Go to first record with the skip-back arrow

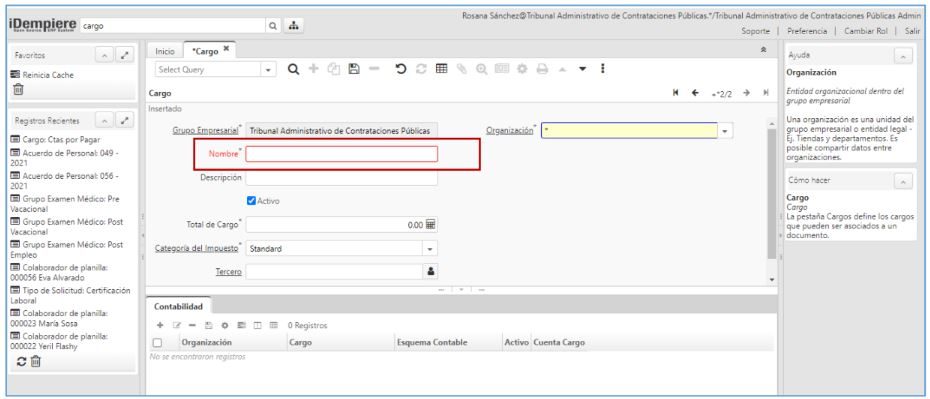point(676,93)
